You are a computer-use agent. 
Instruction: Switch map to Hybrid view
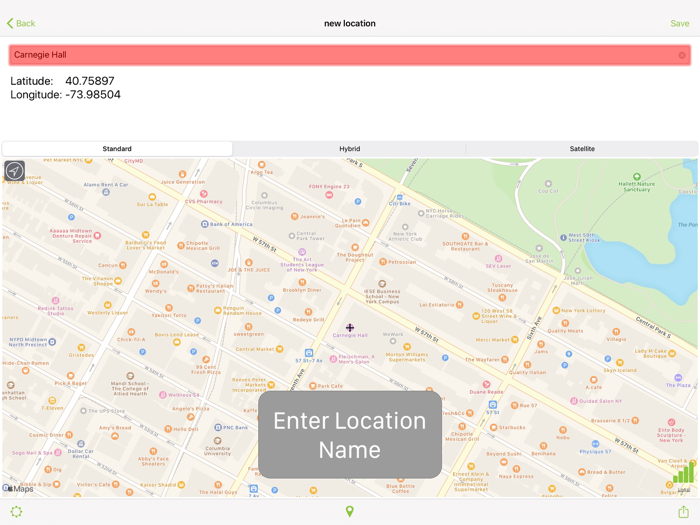tap(350, 149)
